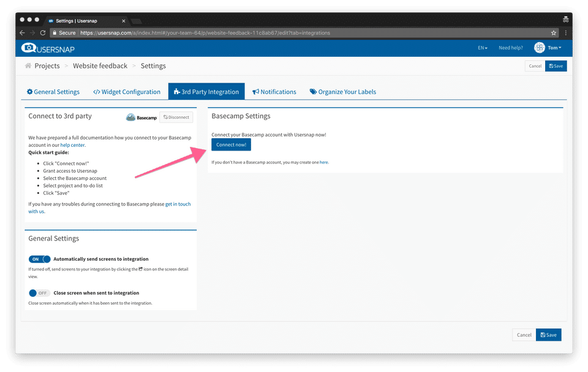
Task: Open the help center link
Action: point(72,145)
